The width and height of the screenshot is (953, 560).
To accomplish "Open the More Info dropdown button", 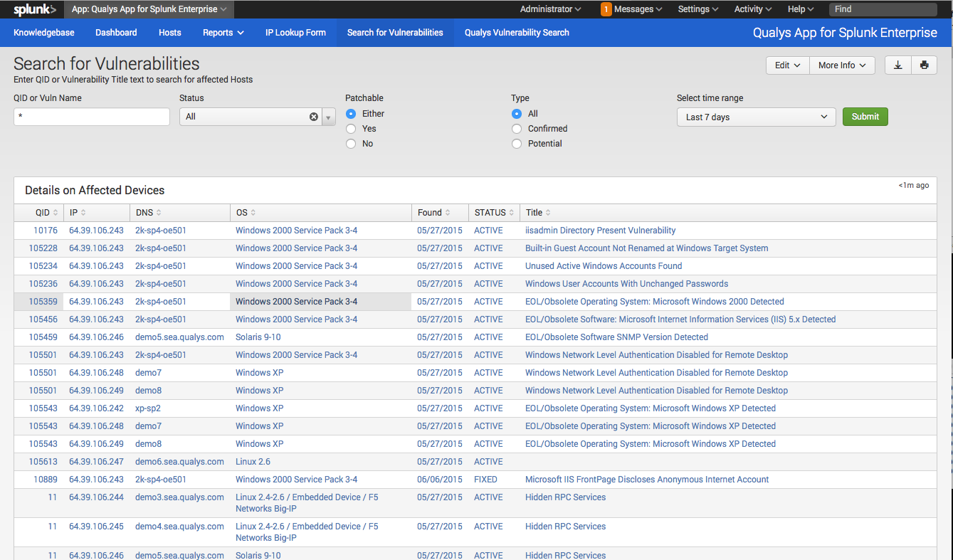I will coord(842,65).
